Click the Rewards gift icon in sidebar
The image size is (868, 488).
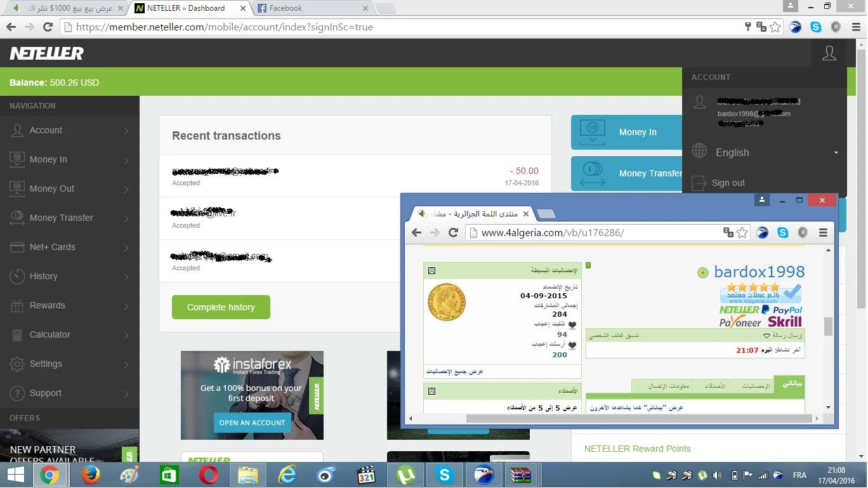(17, 306)
